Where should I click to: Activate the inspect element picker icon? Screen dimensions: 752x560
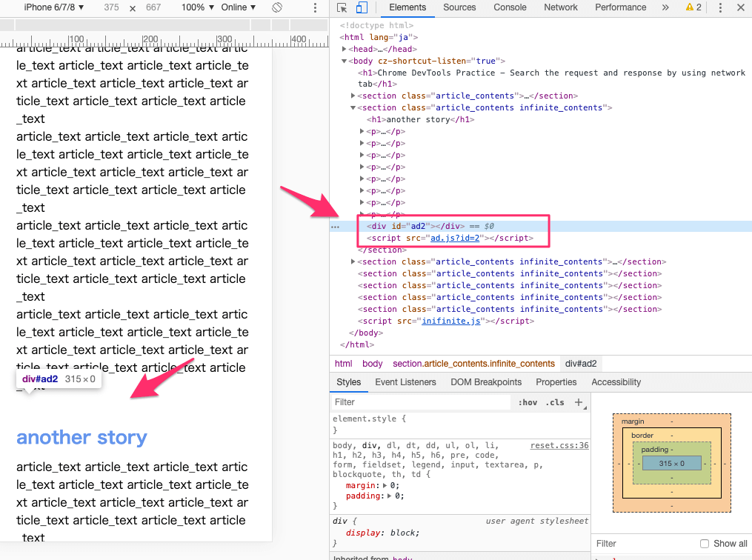342,7
